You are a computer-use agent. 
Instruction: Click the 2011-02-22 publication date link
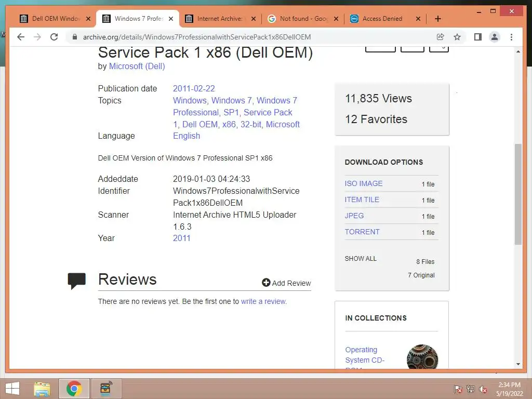click(x=194, y=88)
